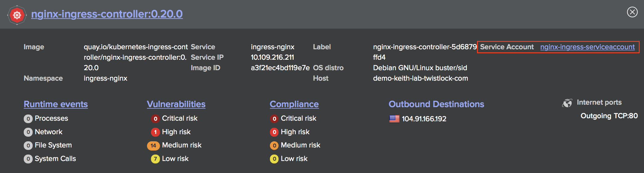The image size is (644, 173).
Task: Click the Compliance High risk badge
Action: tap(274, 132)
